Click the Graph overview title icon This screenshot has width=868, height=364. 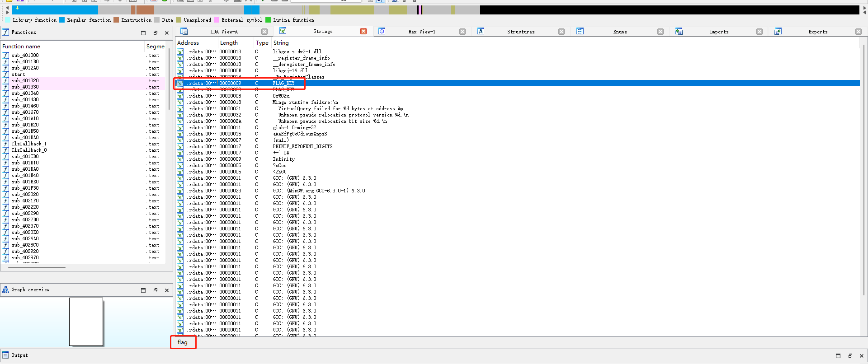[x=5, y=289]
